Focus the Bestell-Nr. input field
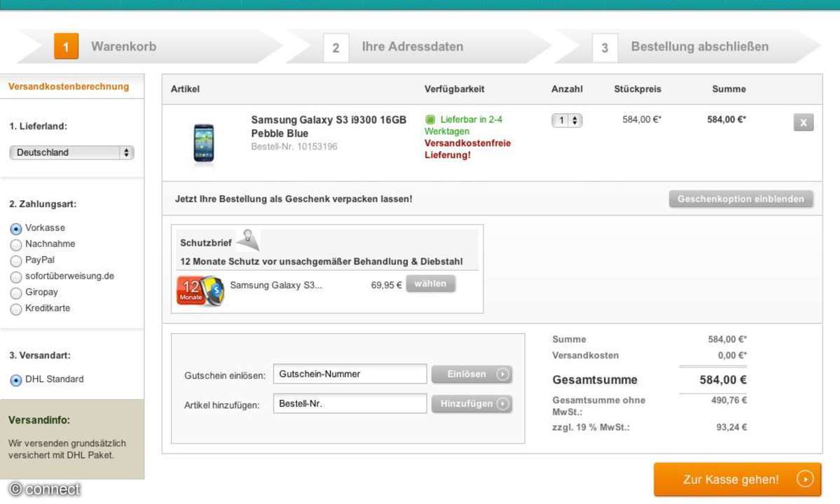Viewport: 840px width, 504px height. [350, 403]
